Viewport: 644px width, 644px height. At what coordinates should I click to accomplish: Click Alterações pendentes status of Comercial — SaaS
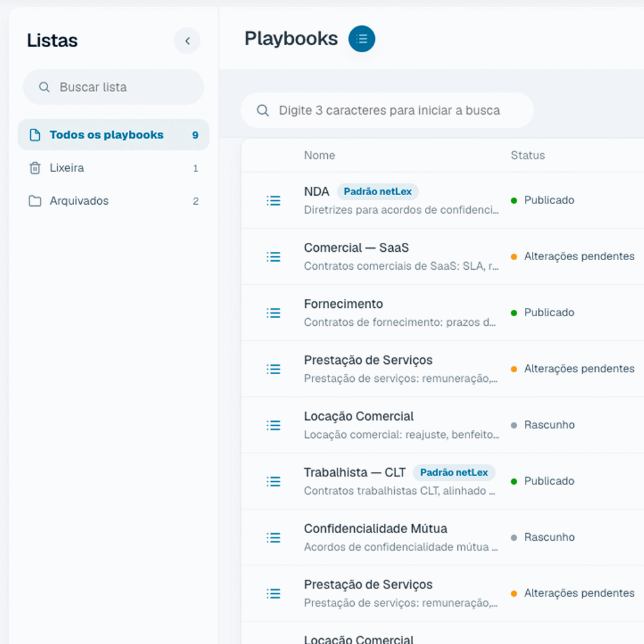pyautogui.click(x=579, y=256)
